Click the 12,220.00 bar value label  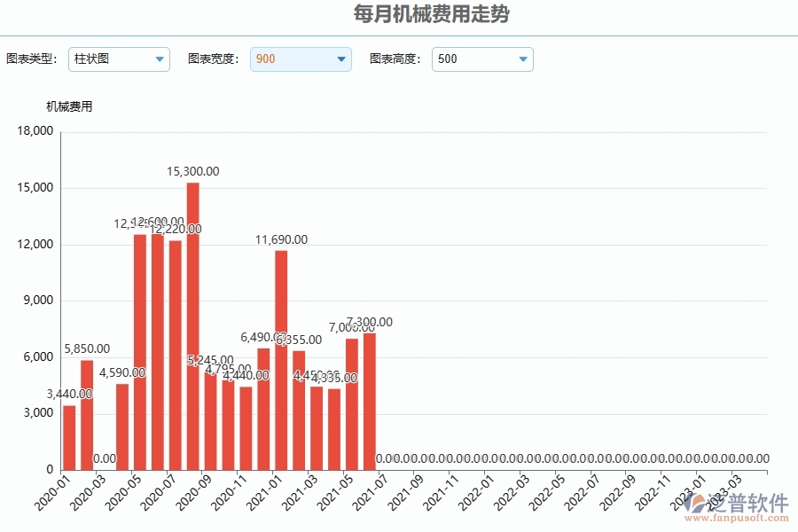coord(176,228)
